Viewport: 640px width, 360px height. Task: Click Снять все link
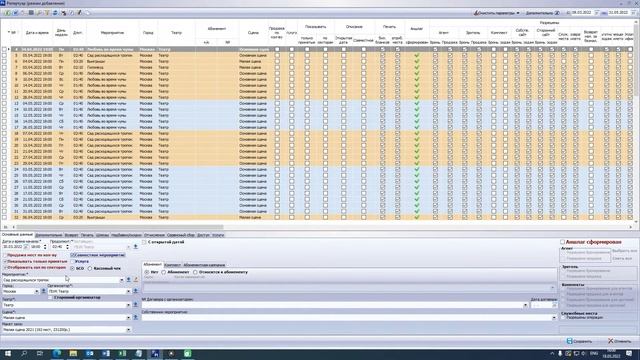pyautogui.click(x=622, y=258)
